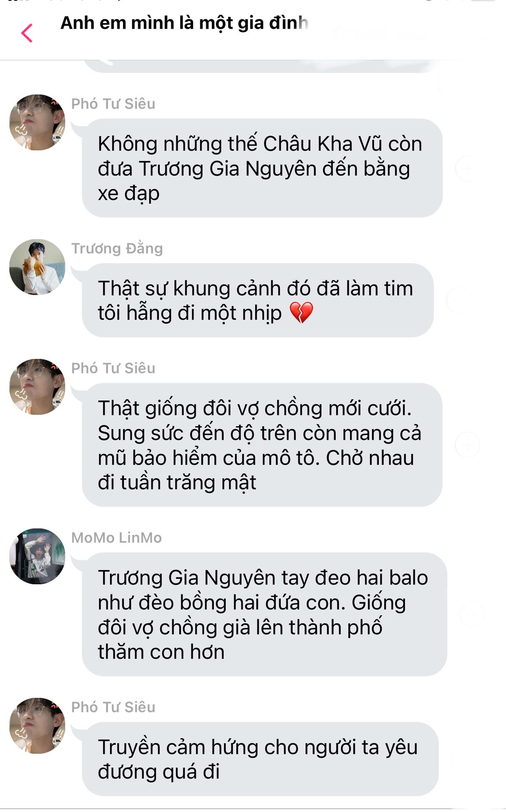Select the 'tay đeo hai balo' message bubble
Screen dimensions: 506x812
[x=264, y=614]
